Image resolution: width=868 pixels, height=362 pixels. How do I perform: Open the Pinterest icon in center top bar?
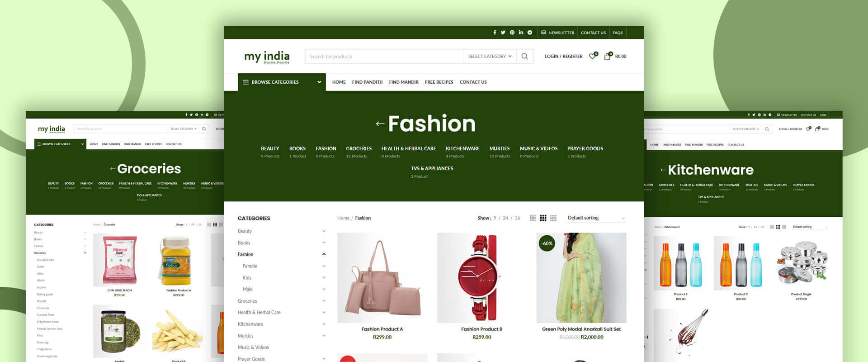pyautogui.click(x=512, y=33)
